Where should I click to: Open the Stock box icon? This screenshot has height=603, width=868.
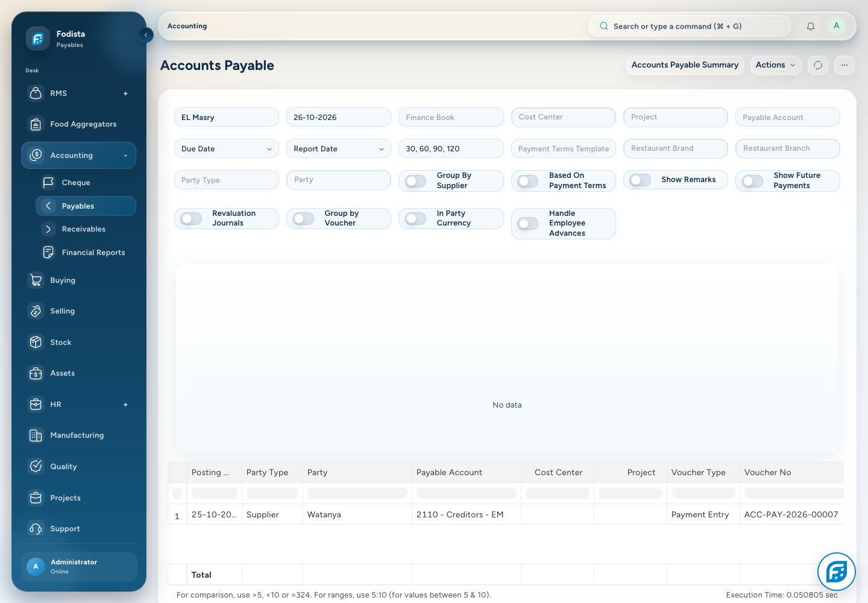[36, 343]
